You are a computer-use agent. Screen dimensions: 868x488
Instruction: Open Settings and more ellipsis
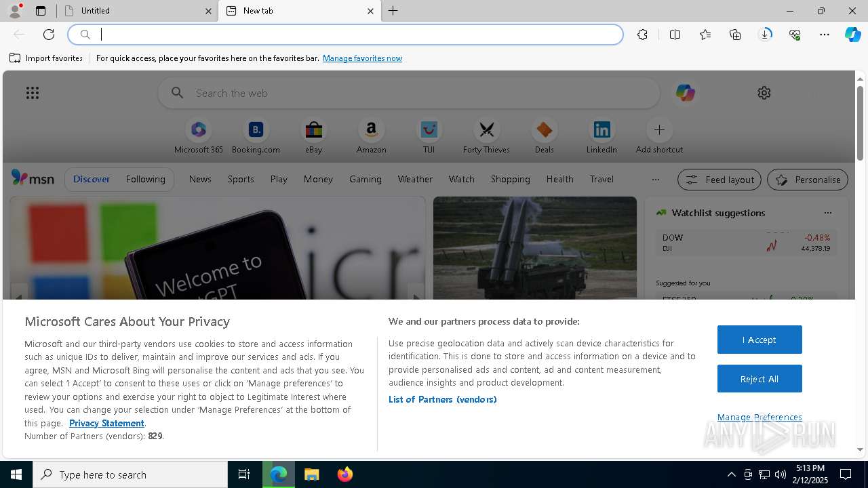pos(825,35)
